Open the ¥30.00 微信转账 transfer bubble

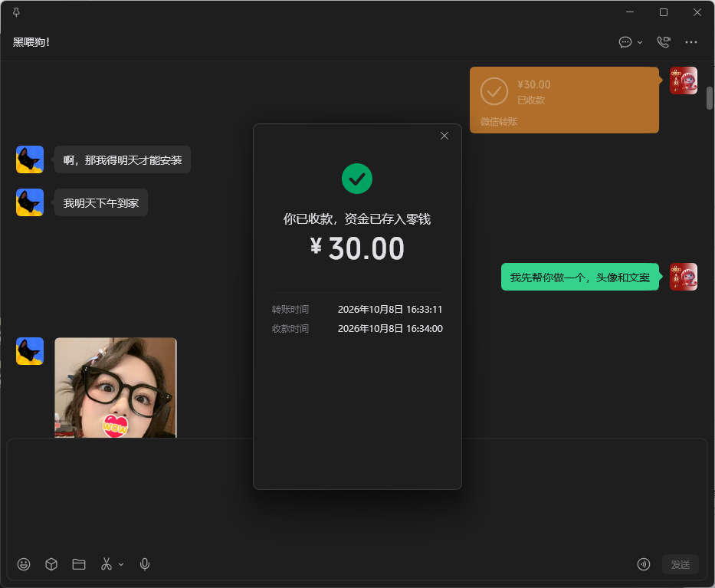pos(565,100)
